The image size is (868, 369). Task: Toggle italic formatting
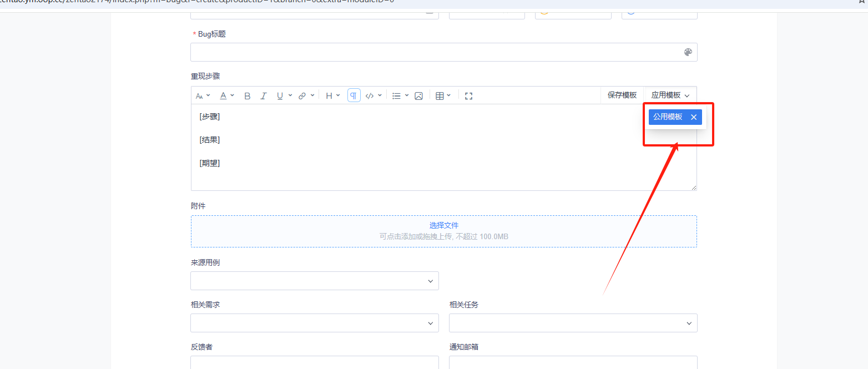point(264,96)
